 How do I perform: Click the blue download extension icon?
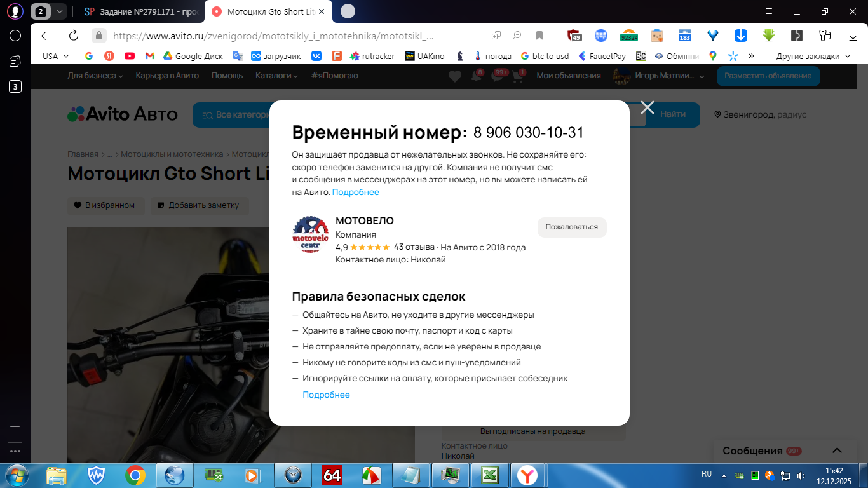coord(741,36)
